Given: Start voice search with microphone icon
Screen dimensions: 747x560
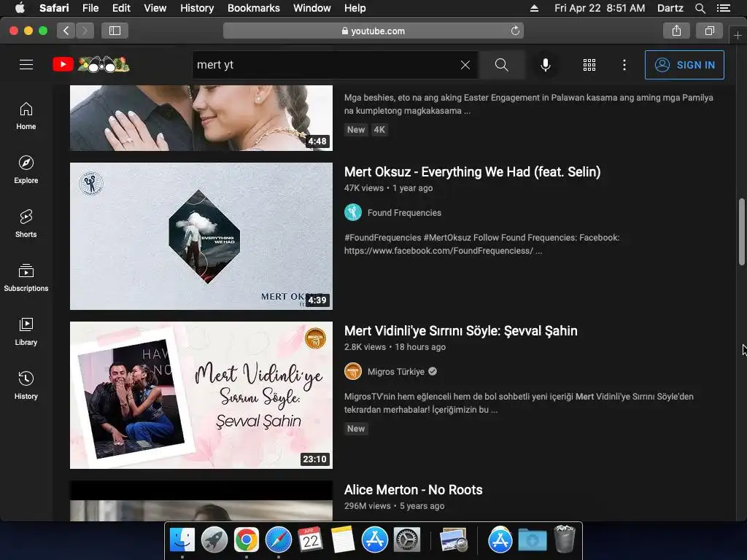Looking at the screenshot, I should tap(546, 65).
